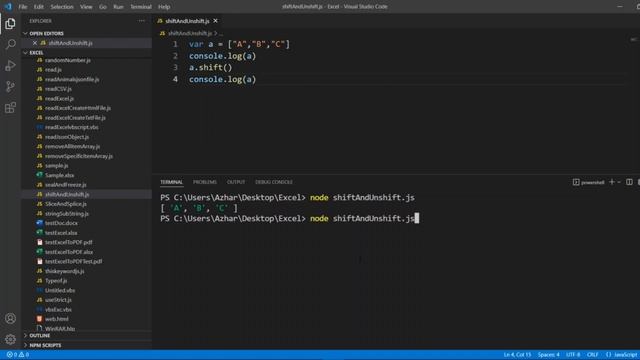Viewport: 640px width, 360px height.
Task: Click code line 4 console.log(a)
Action: click(222, 79)
